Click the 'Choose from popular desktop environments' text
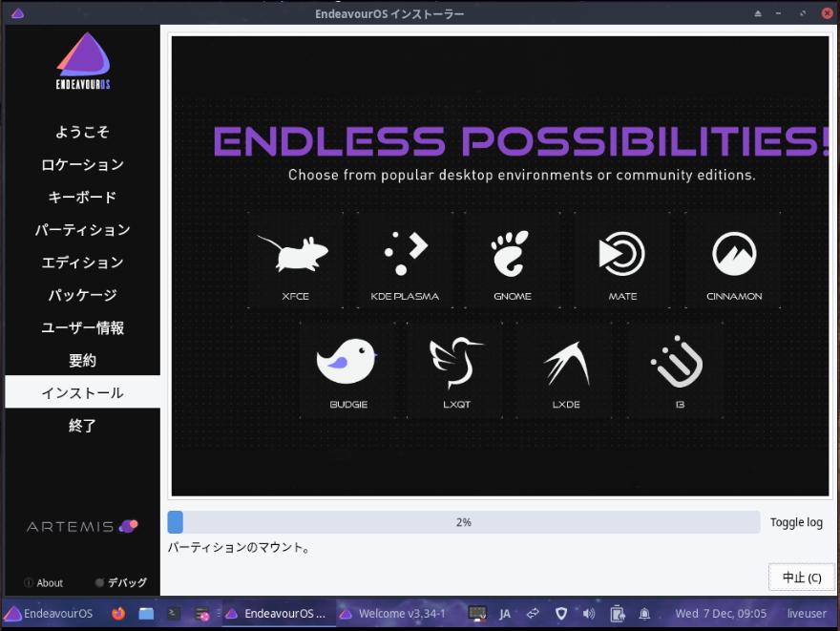The image size is (840, 631). click(x=521, y=175)
